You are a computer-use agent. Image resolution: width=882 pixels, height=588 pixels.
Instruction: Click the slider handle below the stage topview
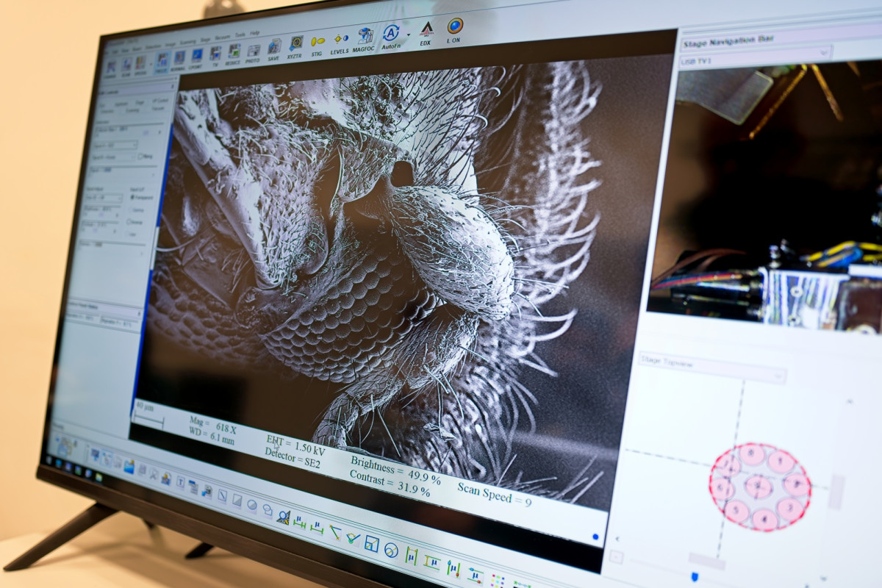(694, 577)
